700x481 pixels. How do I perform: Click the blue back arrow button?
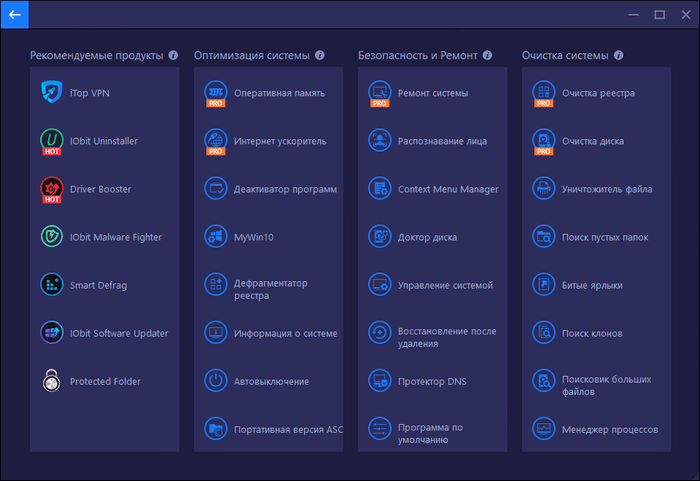click(x=15, y=15)
